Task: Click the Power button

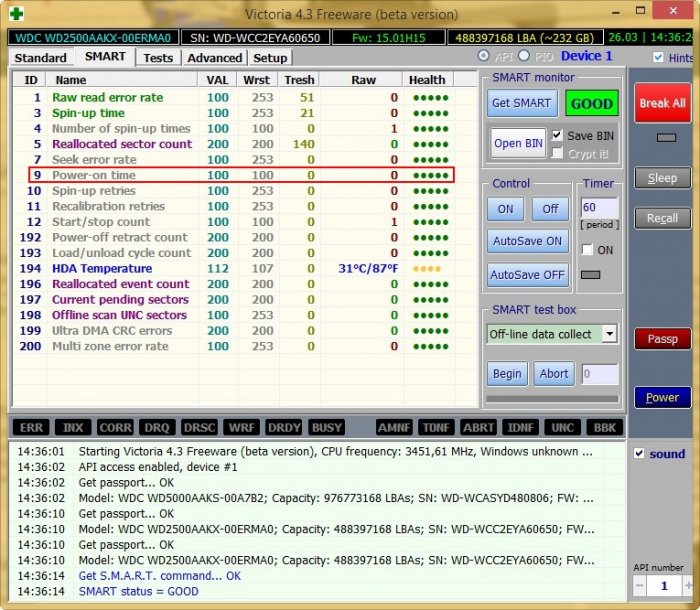Action: [662, 397]
